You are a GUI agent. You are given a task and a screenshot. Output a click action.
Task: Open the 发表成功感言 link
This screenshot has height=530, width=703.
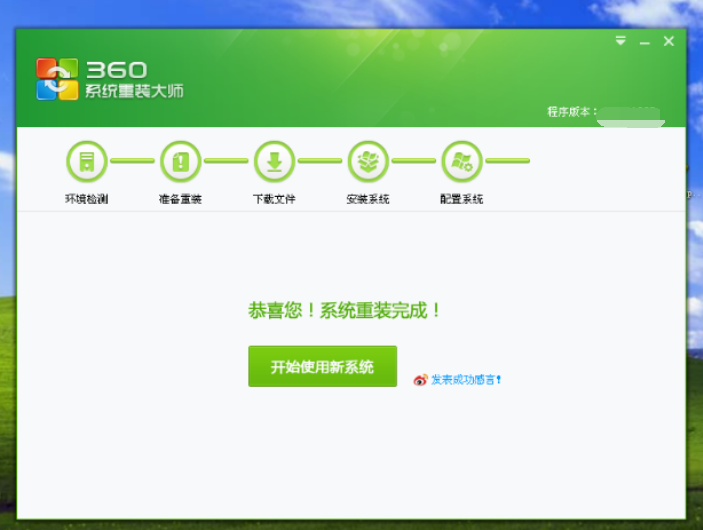[465, 380]
